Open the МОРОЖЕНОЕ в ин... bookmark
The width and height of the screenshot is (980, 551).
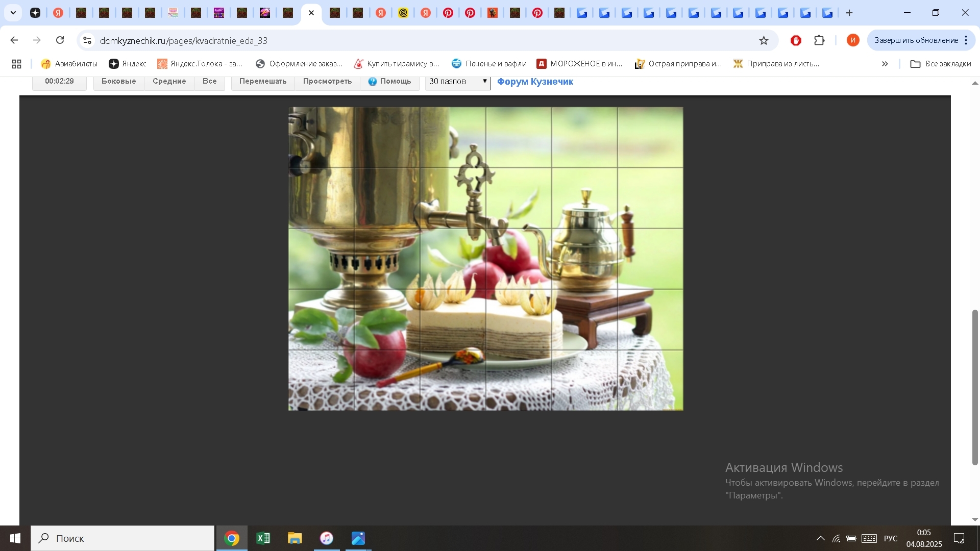point(580,64)
